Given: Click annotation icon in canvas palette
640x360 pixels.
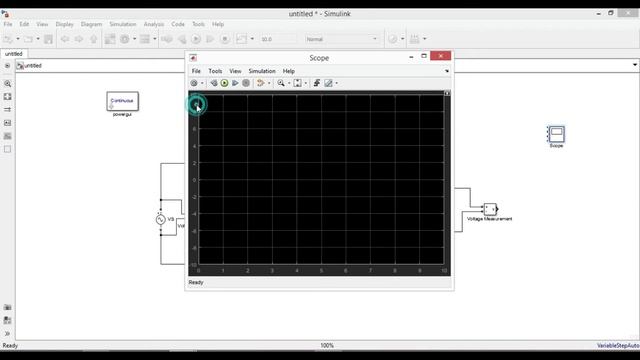Looking at the screenshot, I should [x=7, y=123].
